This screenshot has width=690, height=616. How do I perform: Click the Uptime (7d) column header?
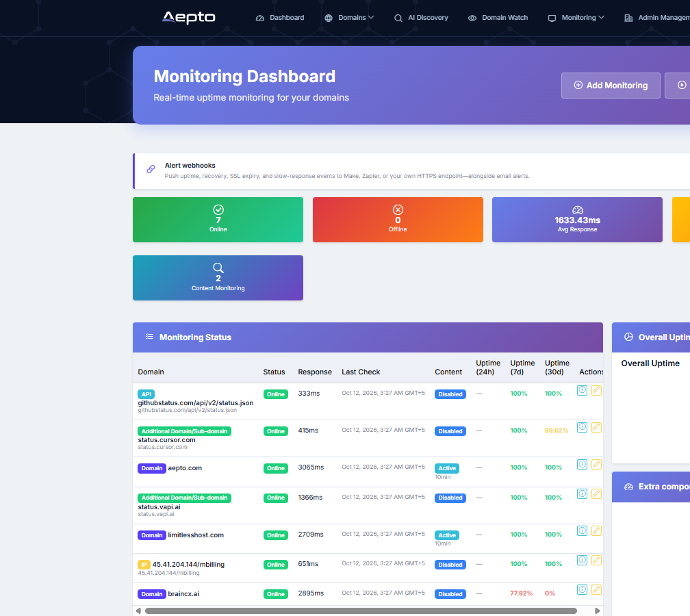pos(522,367)
